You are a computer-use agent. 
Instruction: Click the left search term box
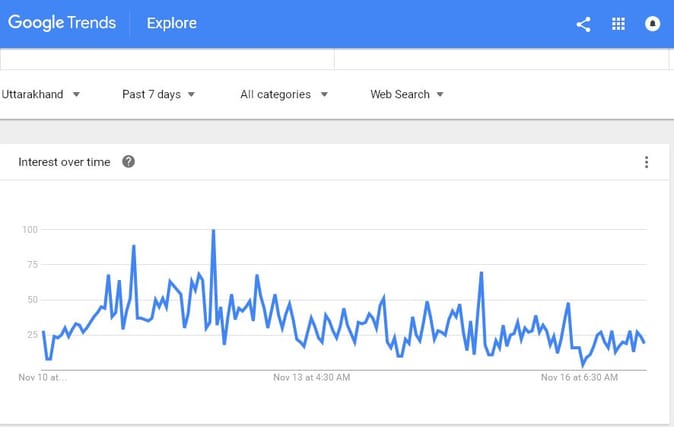tap(166, 58)
